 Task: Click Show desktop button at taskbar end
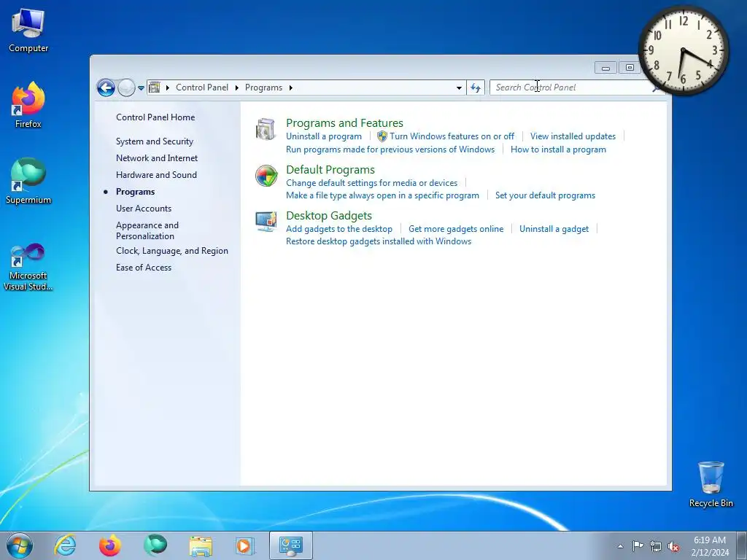click(742, 545)
